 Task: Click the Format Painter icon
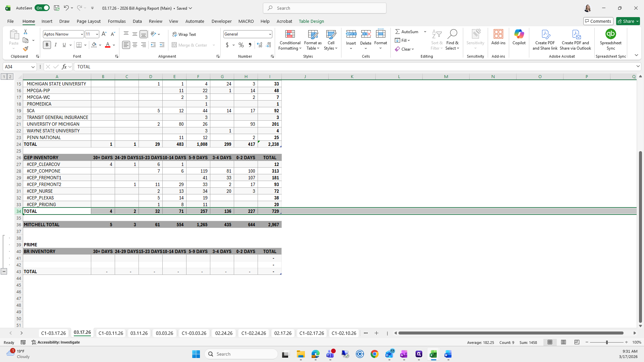pos(25,49)
